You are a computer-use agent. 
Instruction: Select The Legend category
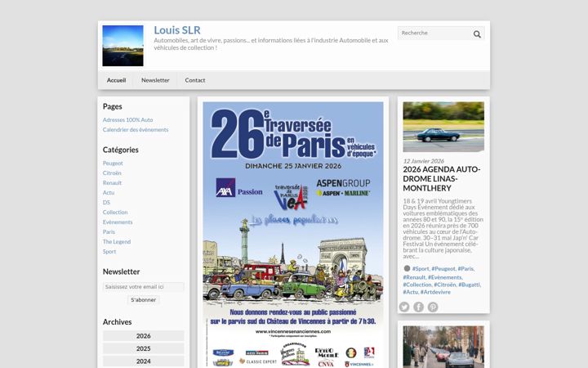pos(117,241)
